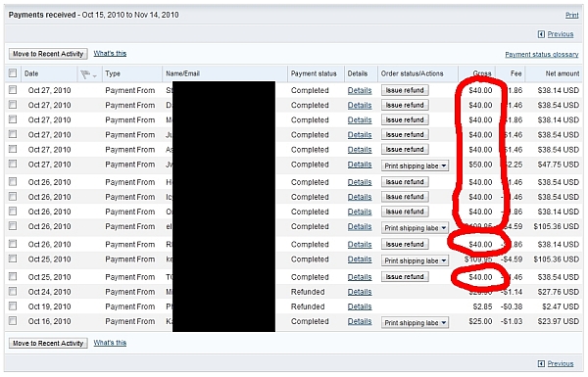Tick the Oct 16, 2010 payment checkbox
Screen dimensions: 588x377
[x=13, y=321]
